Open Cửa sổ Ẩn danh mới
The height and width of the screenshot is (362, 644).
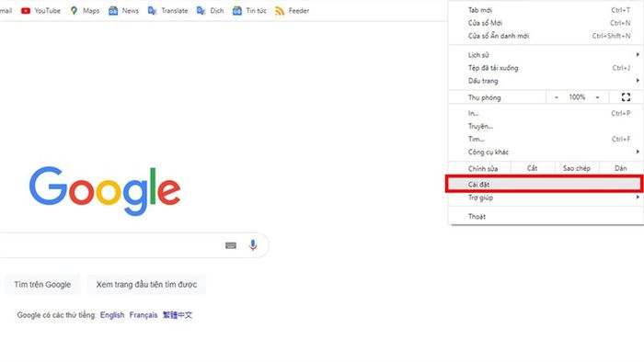tap(546, 36)
